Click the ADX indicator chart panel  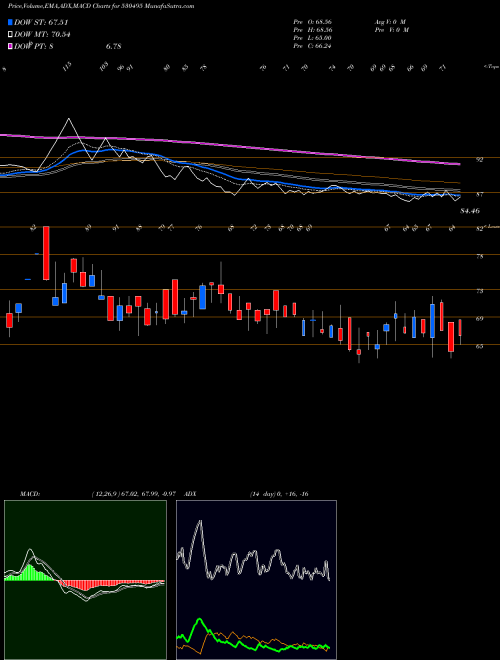(x=256, y=580)
